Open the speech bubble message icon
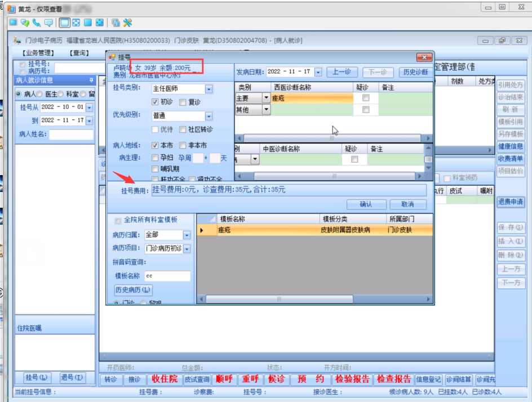 [x=48, y=23]
